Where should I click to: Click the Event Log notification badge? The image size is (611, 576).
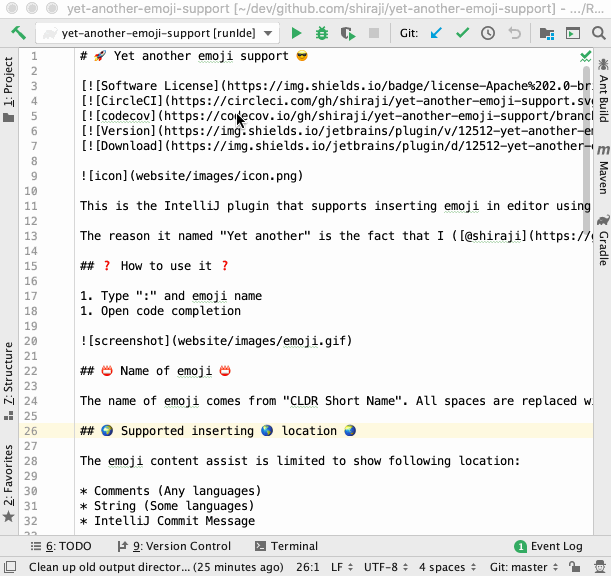tap(520, 547)
